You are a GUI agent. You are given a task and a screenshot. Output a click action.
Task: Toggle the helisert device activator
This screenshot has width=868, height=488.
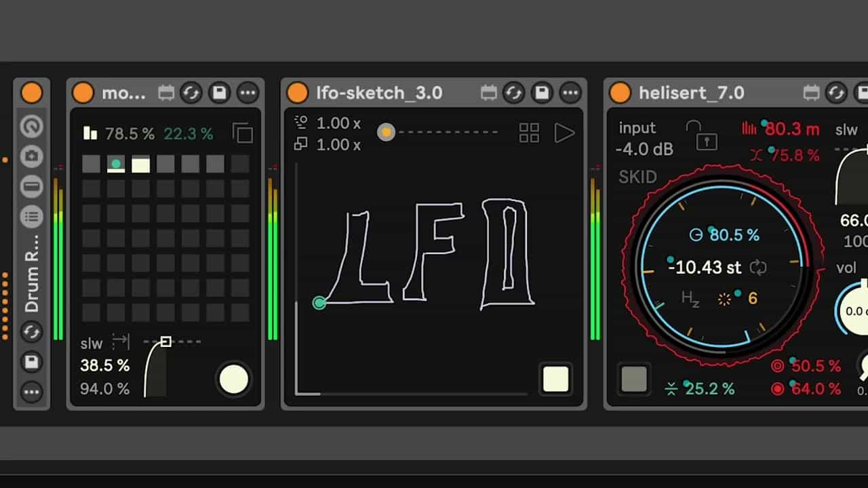[620, 93]
